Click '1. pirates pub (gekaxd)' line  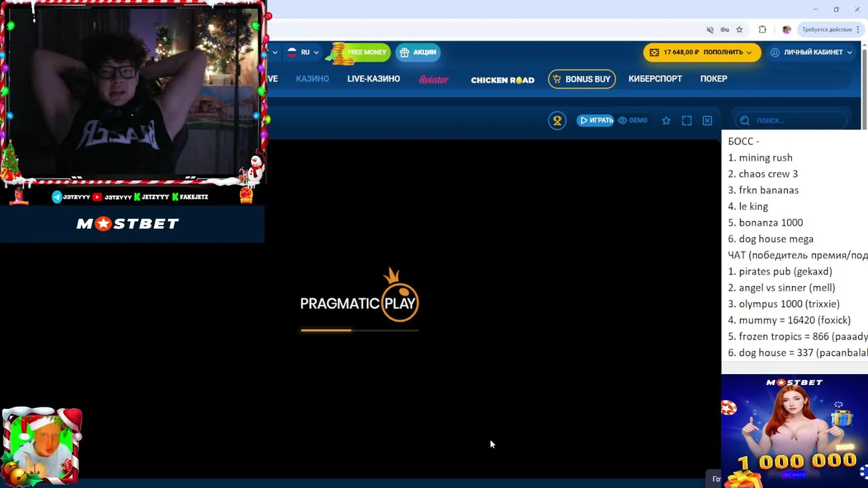pos(780,271)
